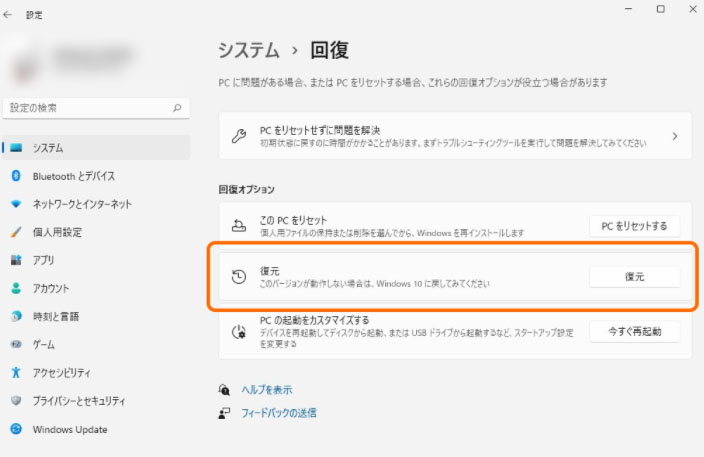Image resolution: width=704 pixels, height=457 pixels.
Task: Open the フィードバックの送信 link
Action: (x=279, y=413)
